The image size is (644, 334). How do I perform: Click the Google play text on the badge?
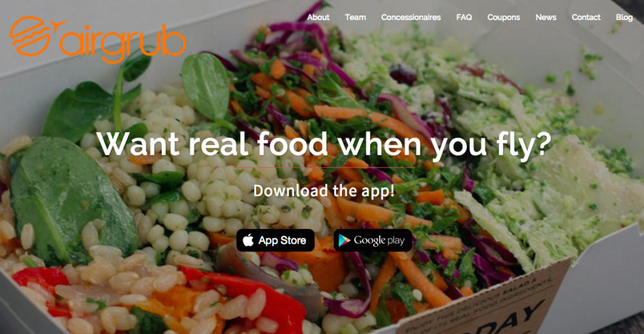pos(379,241)
